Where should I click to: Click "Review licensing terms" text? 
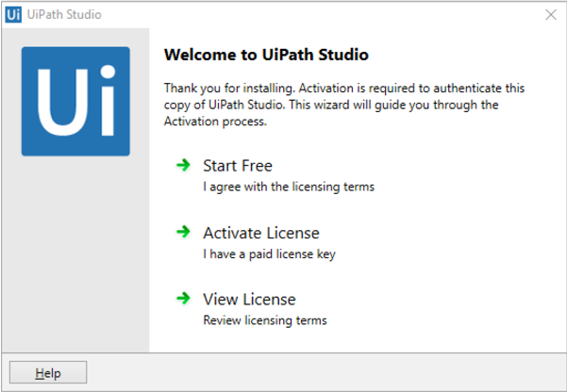pyautogui.click(x=265, y=320)
